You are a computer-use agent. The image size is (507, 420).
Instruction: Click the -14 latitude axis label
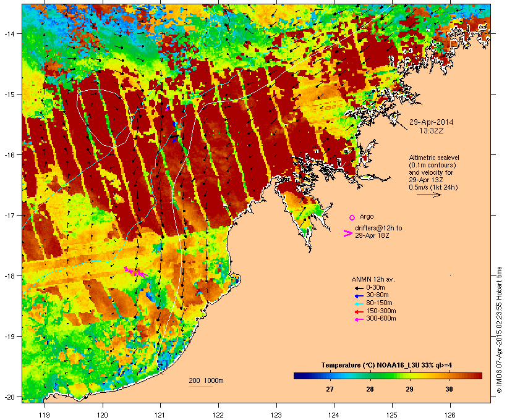(9, 33)
